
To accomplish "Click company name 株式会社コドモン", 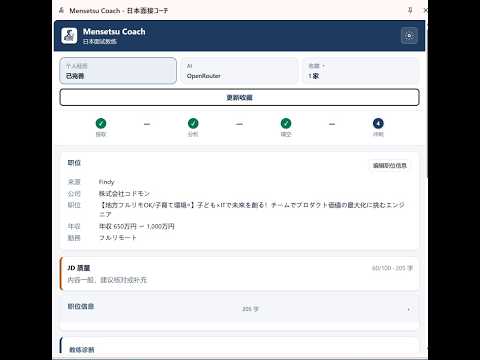I will (x=124, y=194).
